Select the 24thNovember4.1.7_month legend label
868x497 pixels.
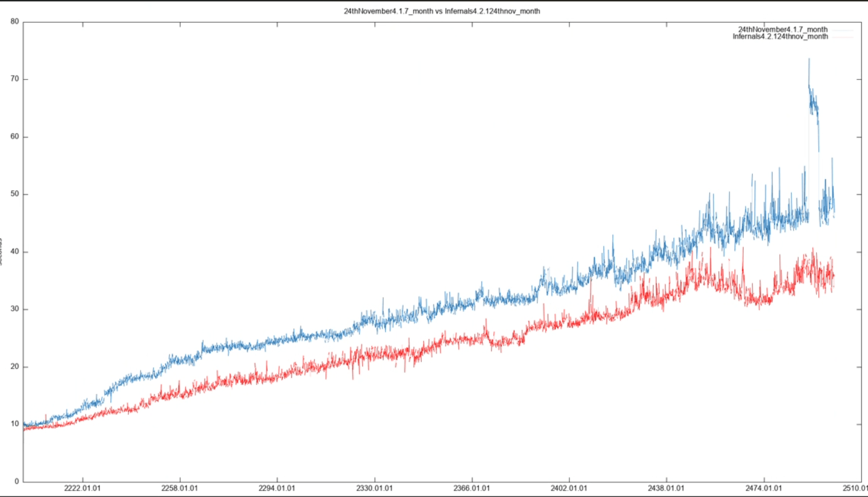tap(782, 29)
